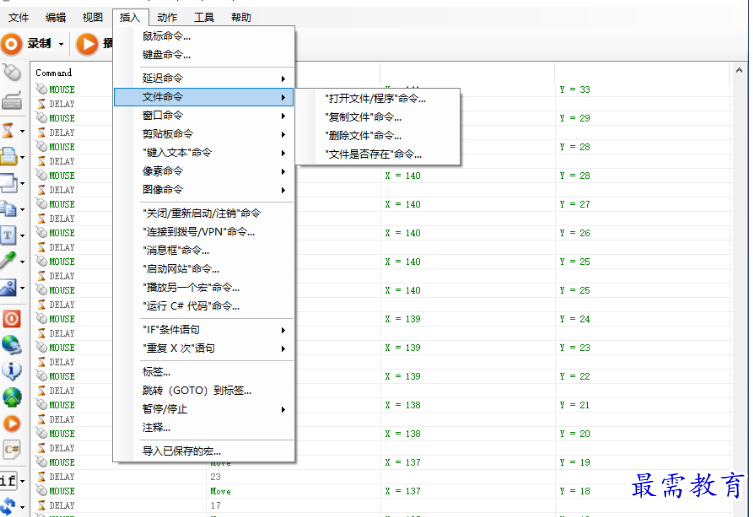
Task: Expand the "键入文本"命令 submenu
Action: click(204, 153)
